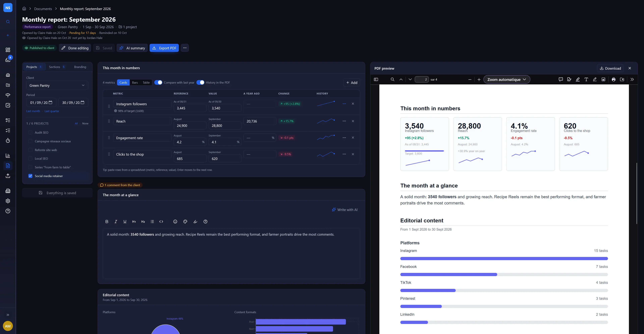
Task: Open the settings gear in the left sidebar
Action: point(8,201)
